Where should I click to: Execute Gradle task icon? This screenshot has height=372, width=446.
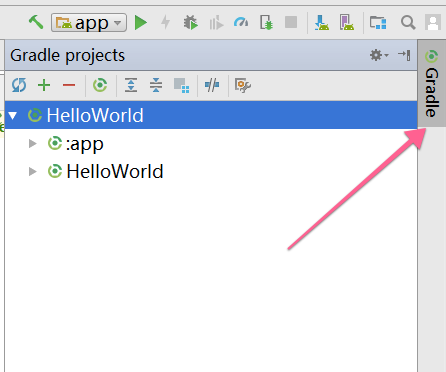click(100, 85)
